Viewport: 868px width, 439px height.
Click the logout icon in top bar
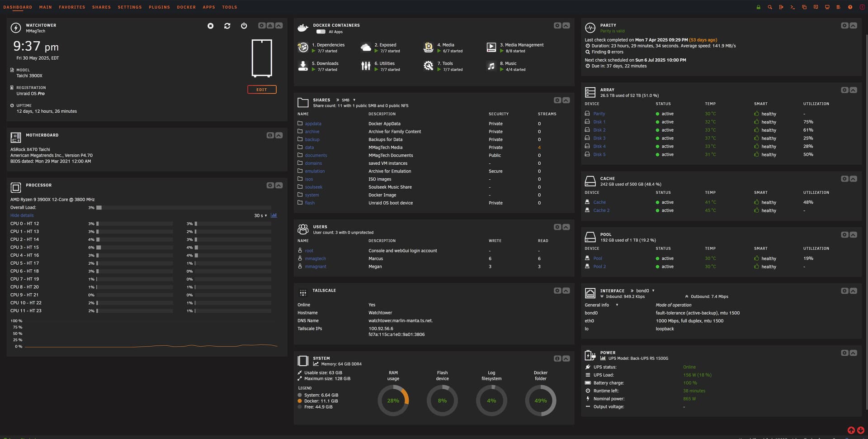781,7
